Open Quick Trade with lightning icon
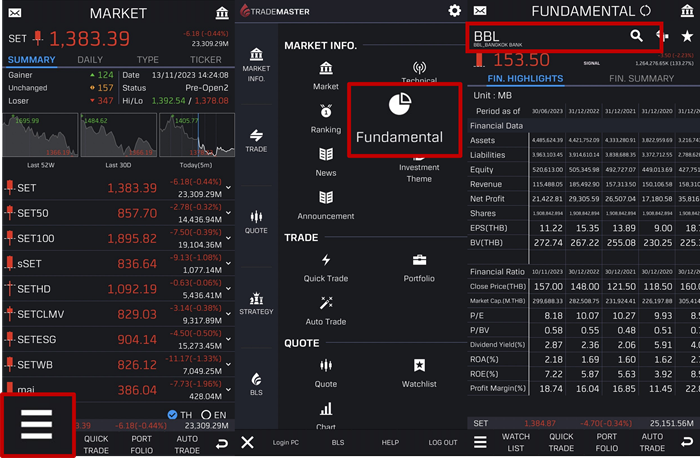Screen dimensions: 700x458 (x=326, y=268)
